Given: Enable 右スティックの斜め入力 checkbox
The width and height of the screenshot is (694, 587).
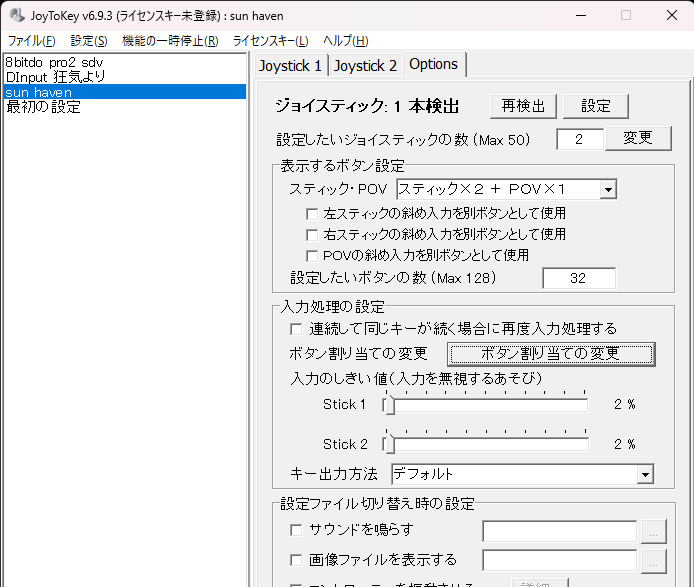Looking at the screenshot, I should pyautogui.click(x=312, y=235).
